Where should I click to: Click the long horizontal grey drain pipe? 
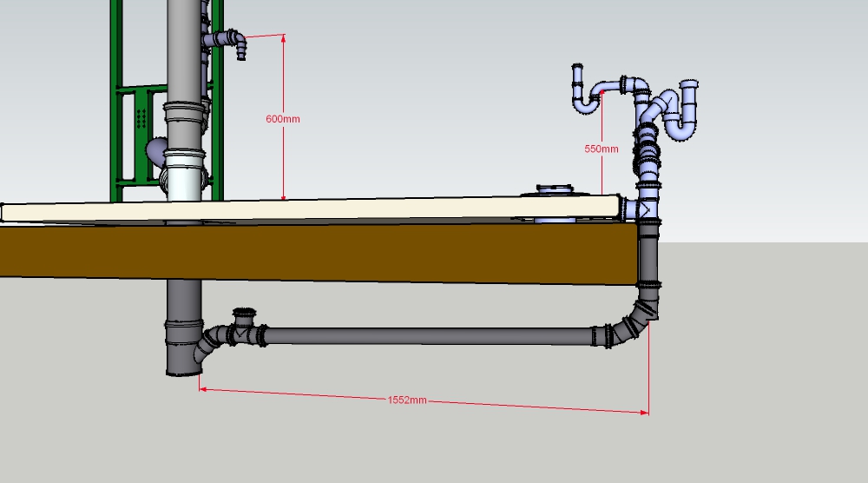(429, 335)
